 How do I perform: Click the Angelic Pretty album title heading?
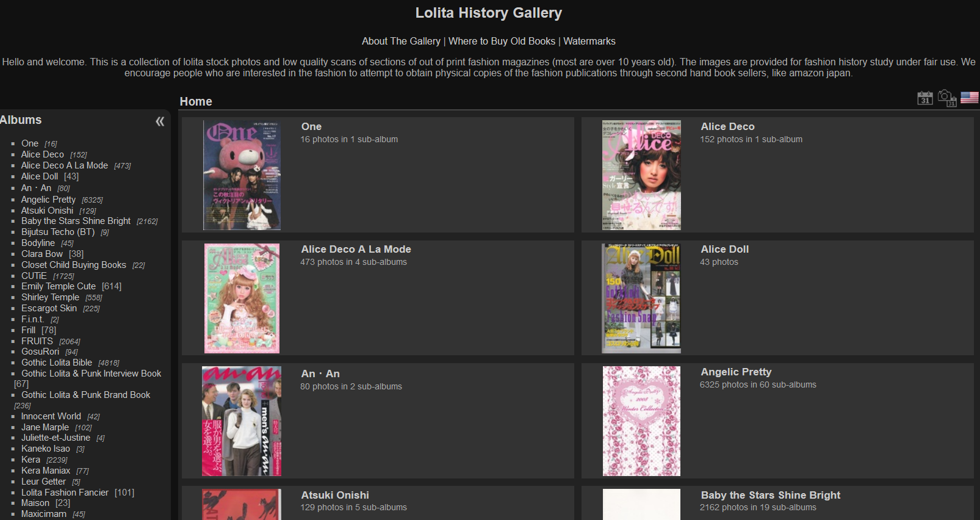[x=736, y=372]
